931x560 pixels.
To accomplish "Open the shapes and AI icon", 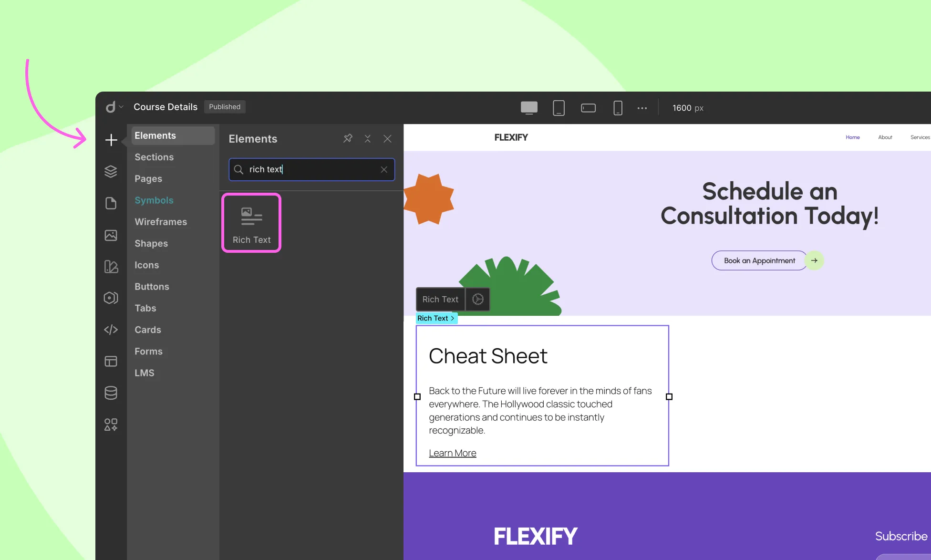I will tap(111, 425).
